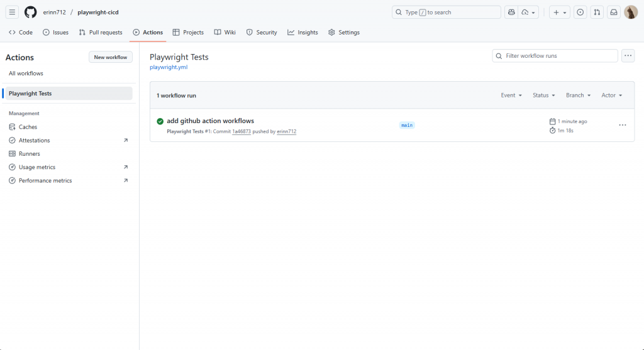Open issues via header circle-dot icon

pos(580,13)
